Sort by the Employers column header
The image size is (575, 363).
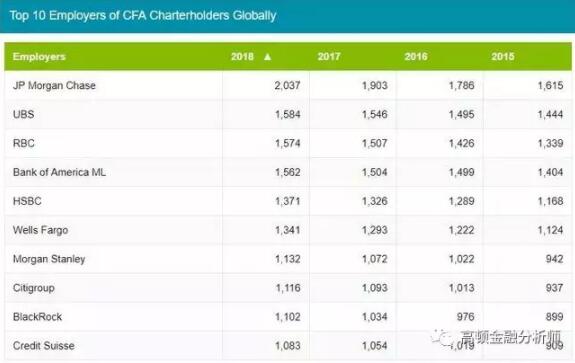point(39,57)
